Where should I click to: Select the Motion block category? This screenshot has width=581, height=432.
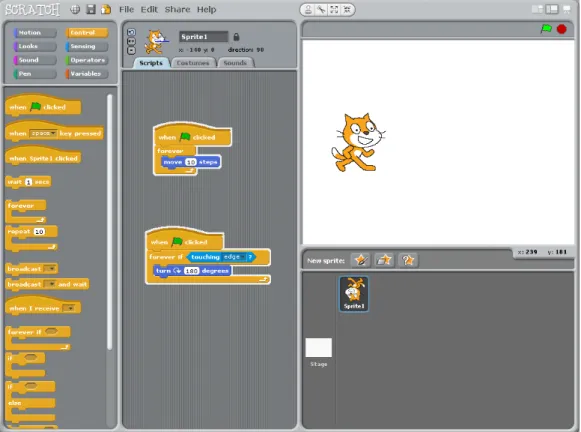pos(35,33)
